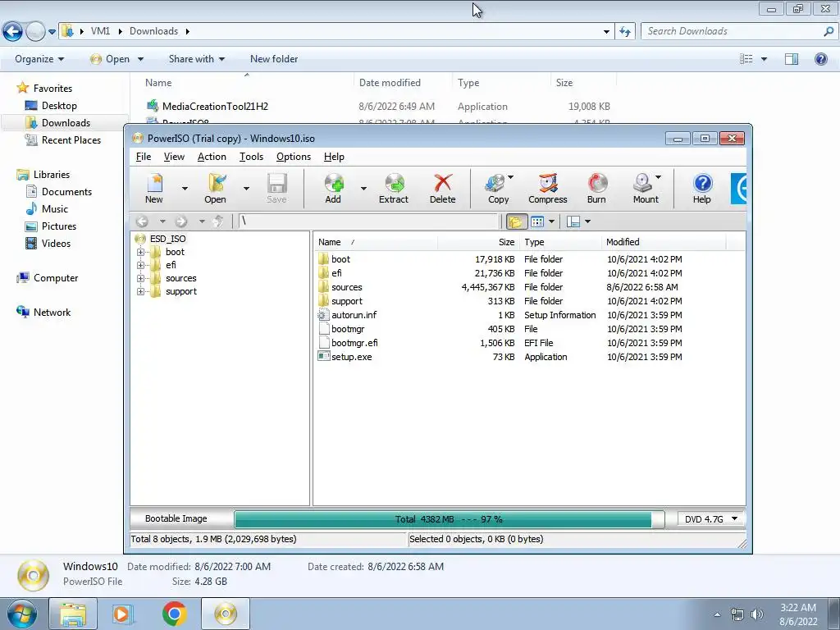The image size is (840, 630).
Task: Click the PowerISO forward navigation arrow
Action: point(181,221)
